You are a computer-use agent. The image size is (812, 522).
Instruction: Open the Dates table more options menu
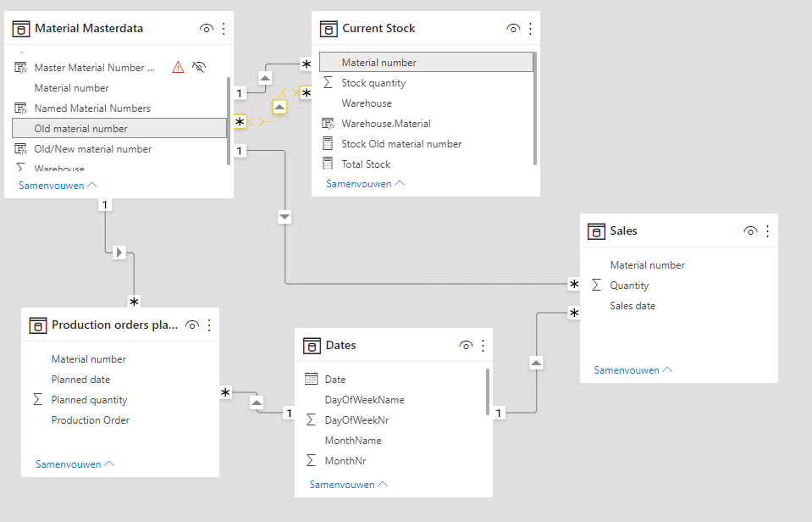pos(483,346)
